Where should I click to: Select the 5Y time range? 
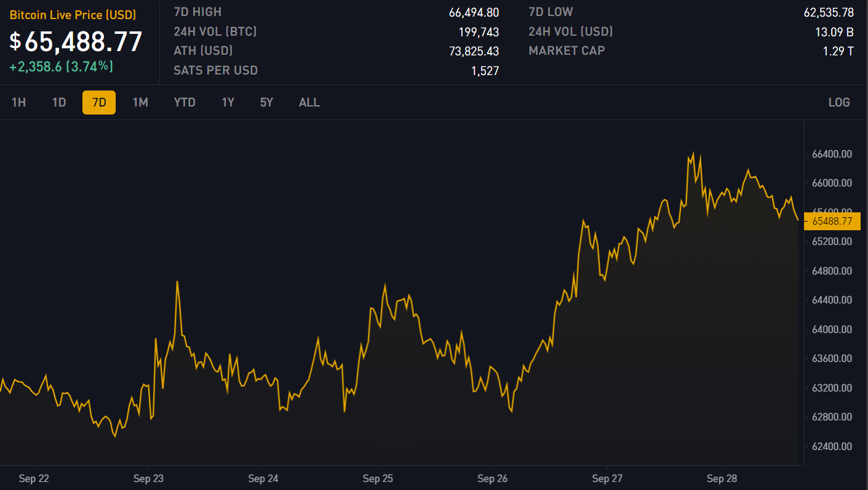point(266,102)
